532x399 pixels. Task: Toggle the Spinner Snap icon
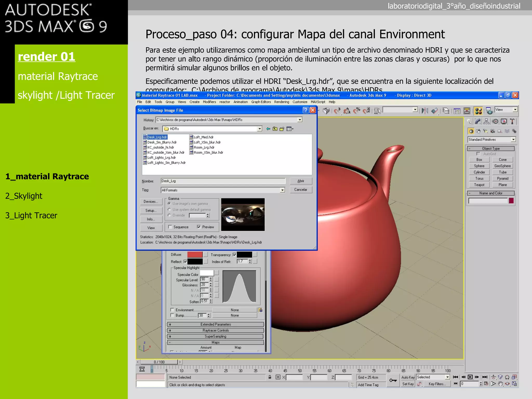click(367, 111)
